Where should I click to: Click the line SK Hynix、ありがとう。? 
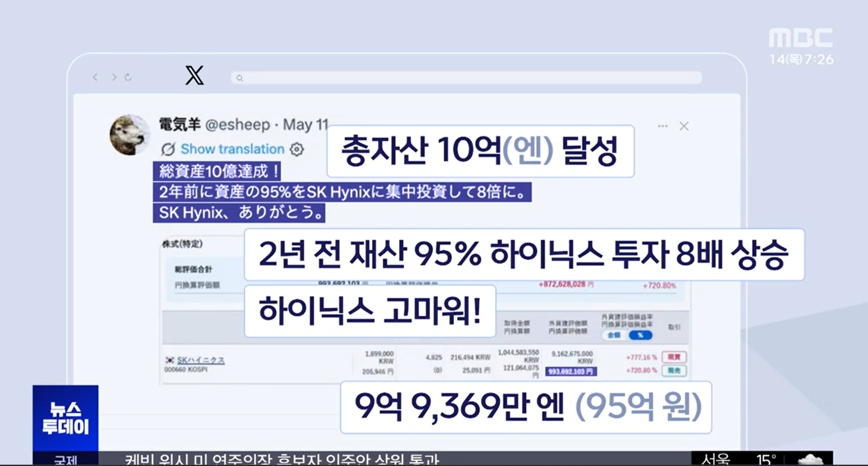(239, 212)
